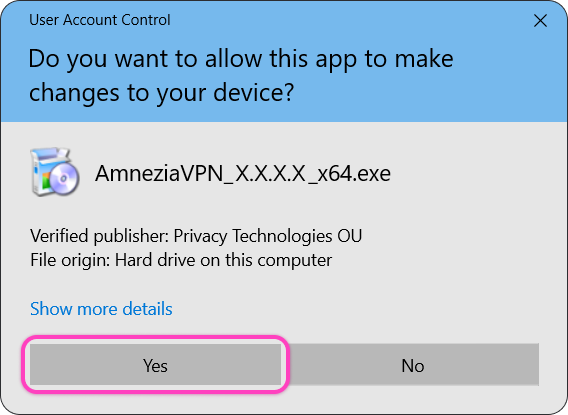Close the User Account Control dialog
568x415 pixels.
point(540,21)
